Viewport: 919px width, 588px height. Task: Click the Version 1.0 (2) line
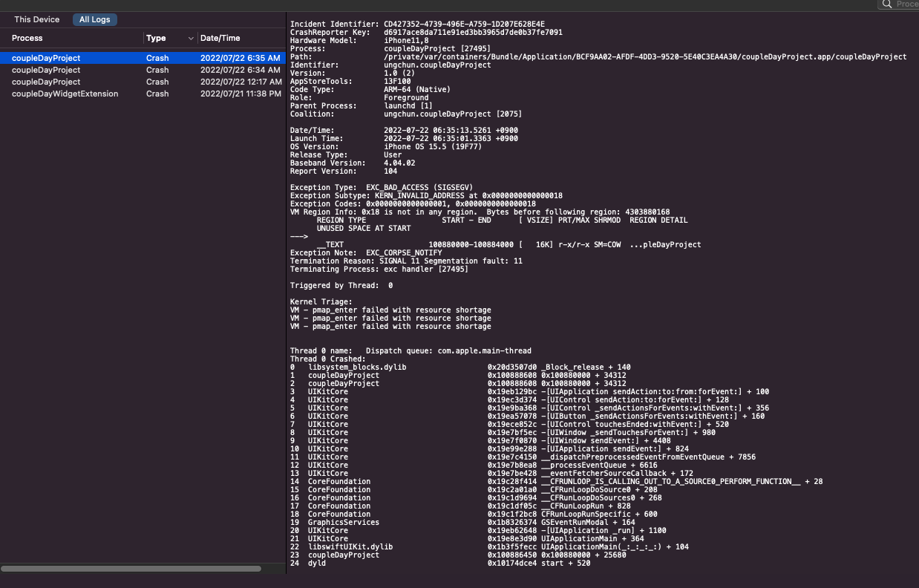click(x=353, y=73)
